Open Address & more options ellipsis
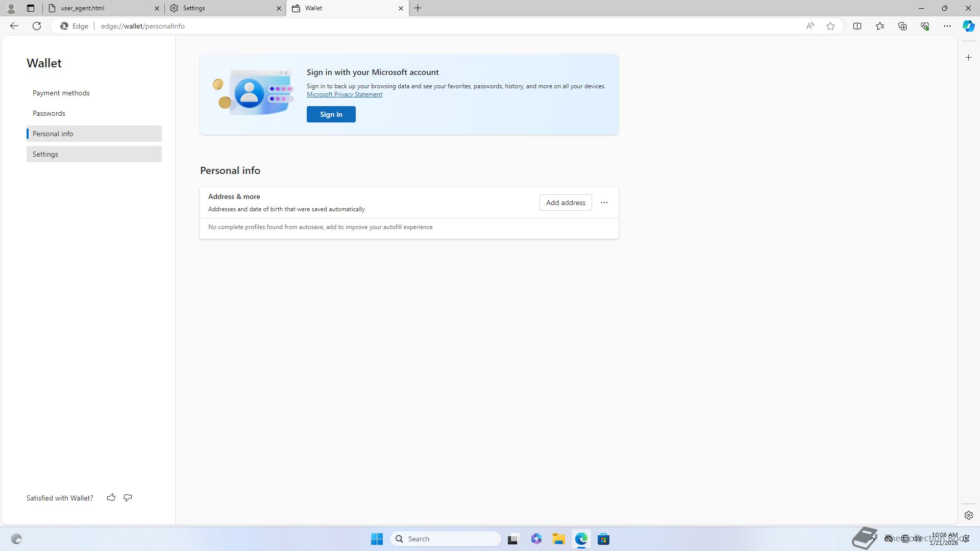 (x=604, y=203)
